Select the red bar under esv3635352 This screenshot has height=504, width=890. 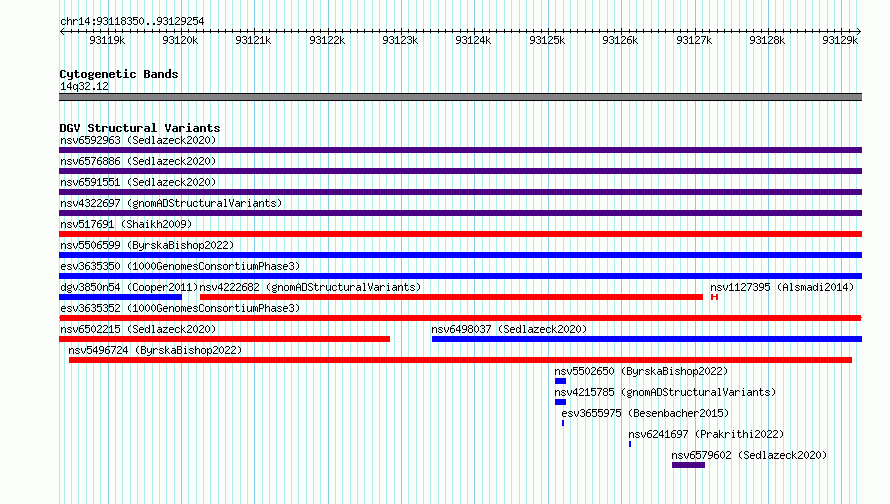coord(460,318)
